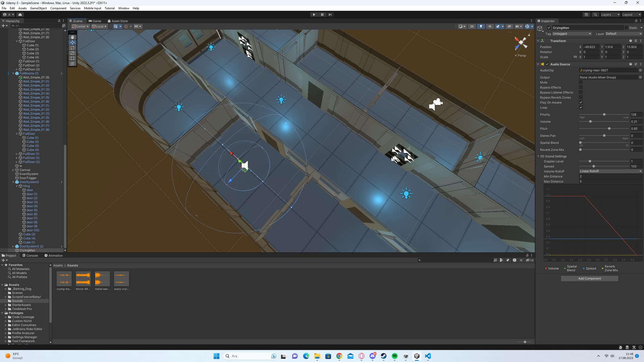Collapse the DoorSystem3 hierarchy item
This screenshot has height=362, width=644.
(13, 182)
